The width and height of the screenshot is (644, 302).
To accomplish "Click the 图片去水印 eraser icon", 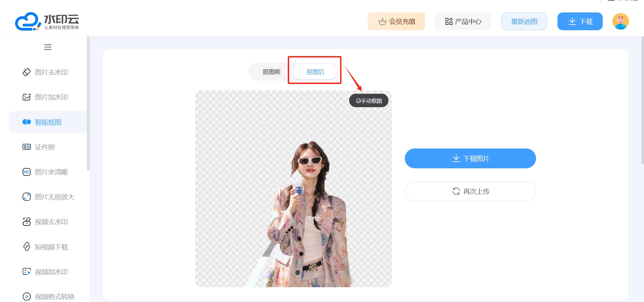I will (26, 72).
